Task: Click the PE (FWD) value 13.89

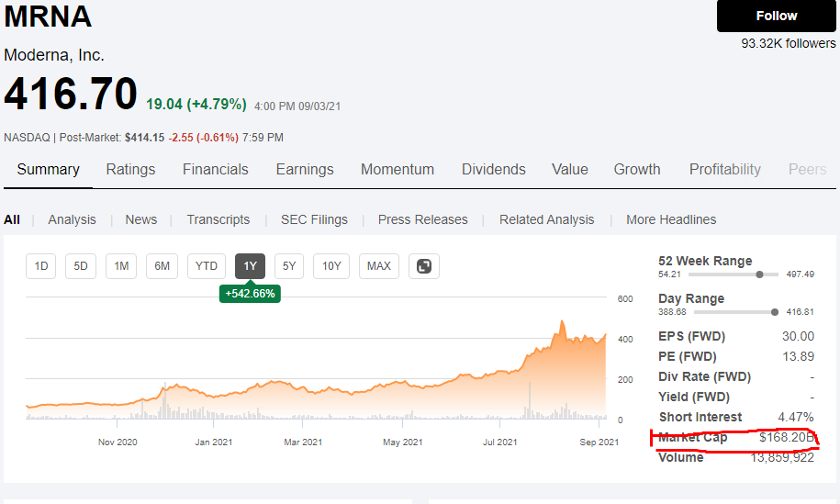Action: pyautogui.click(x=798, y=357)
